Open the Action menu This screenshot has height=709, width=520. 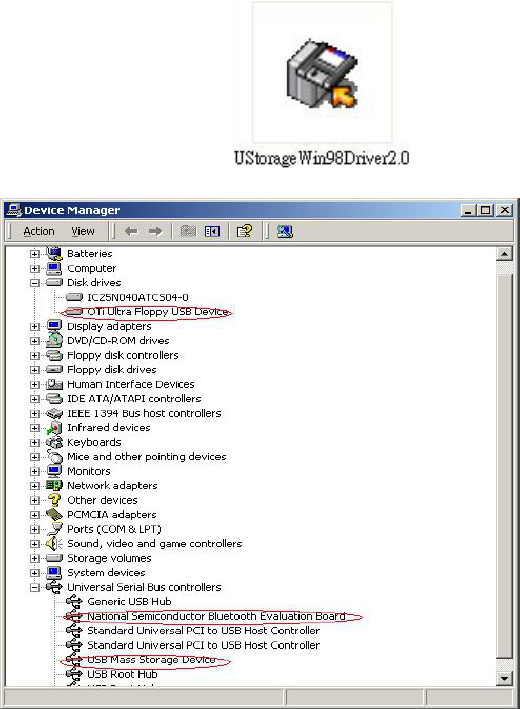[39, 232]
